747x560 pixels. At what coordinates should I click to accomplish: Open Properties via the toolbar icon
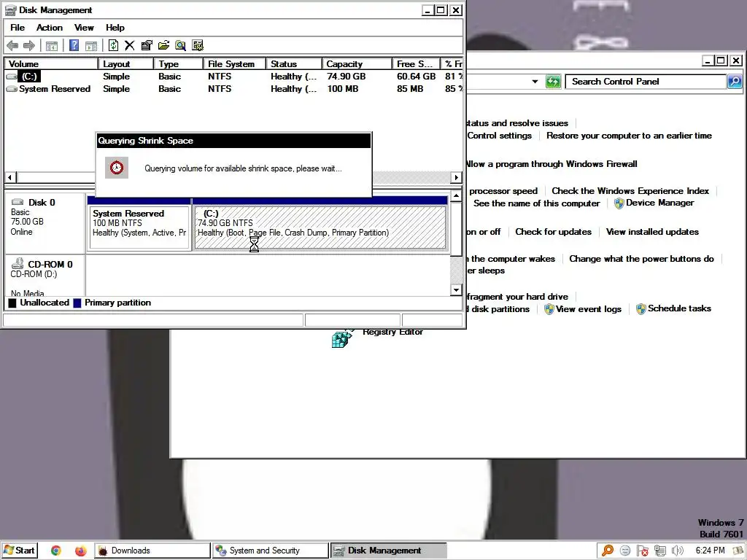click(147, 45)
